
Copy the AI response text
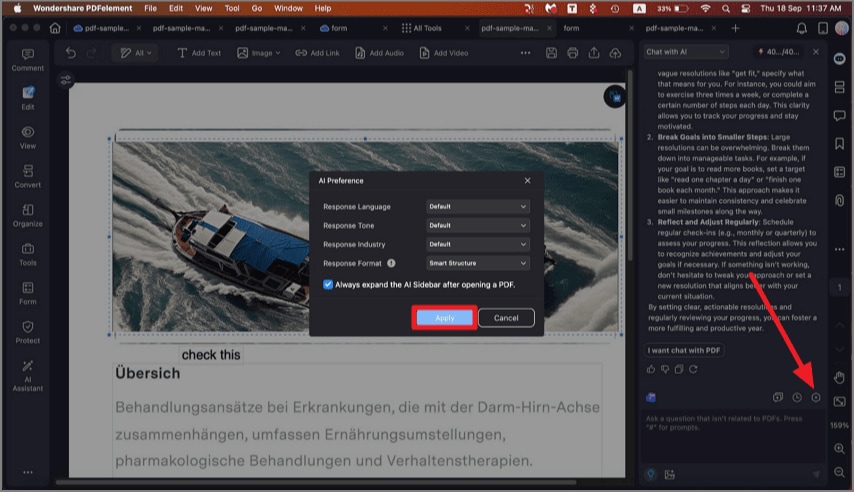679,369
